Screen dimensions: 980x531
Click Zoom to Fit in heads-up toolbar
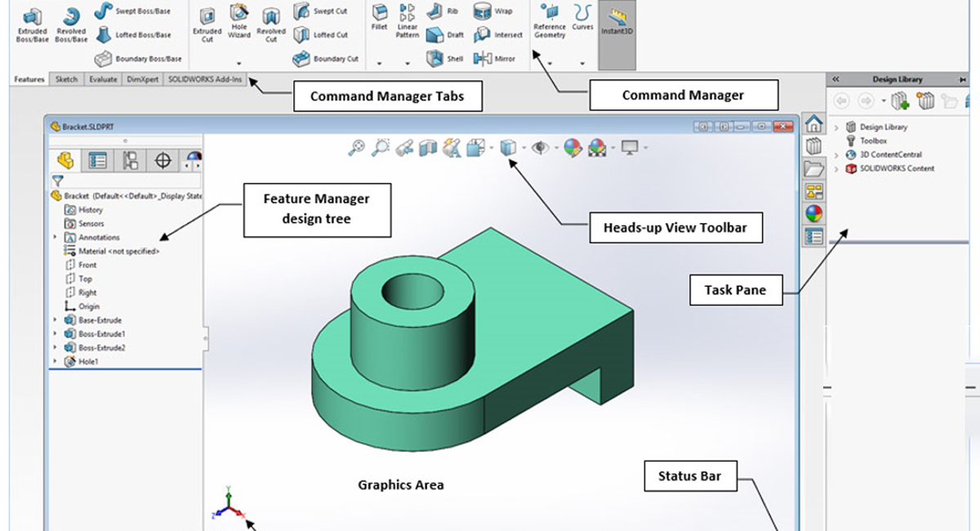pyautogui.click(x=356, y=148)
